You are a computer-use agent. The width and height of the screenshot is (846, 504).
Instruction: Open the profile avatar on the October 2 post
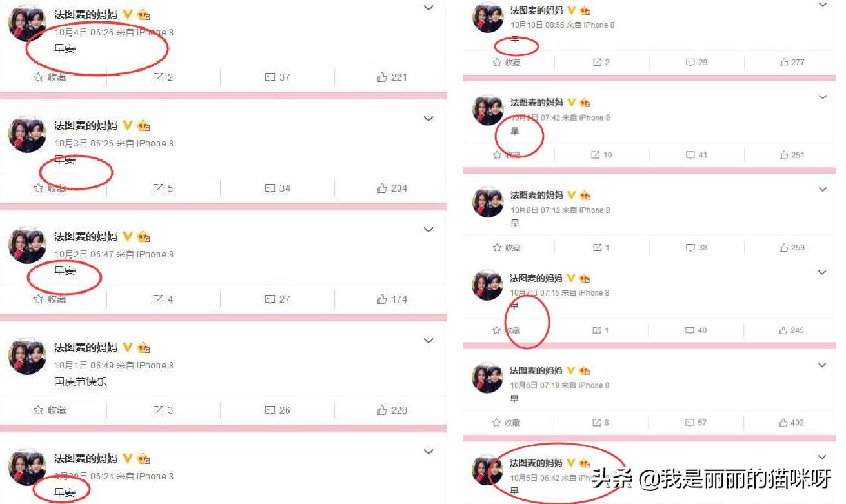tap(27, 245)
